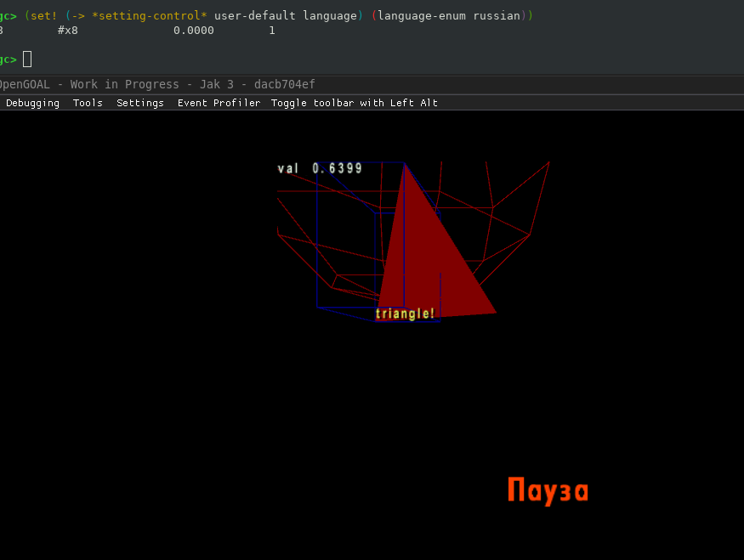
Task: Open the Tools menu
Action: [x=88, y=103]
